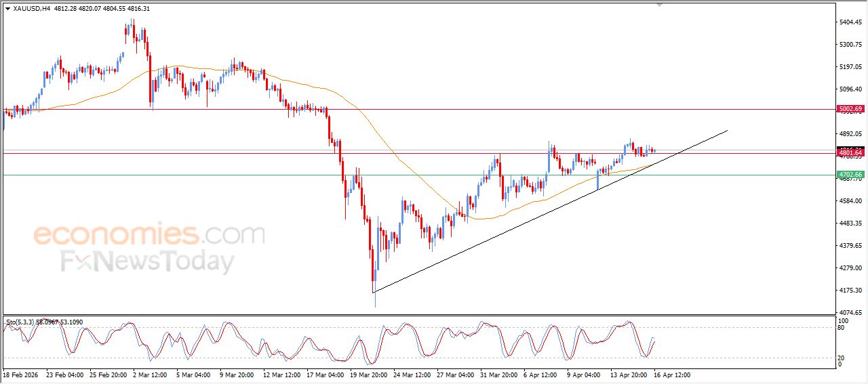Select the black ascending trendline
The height and width of the screenshot is (384, 868).
[550, 211]
